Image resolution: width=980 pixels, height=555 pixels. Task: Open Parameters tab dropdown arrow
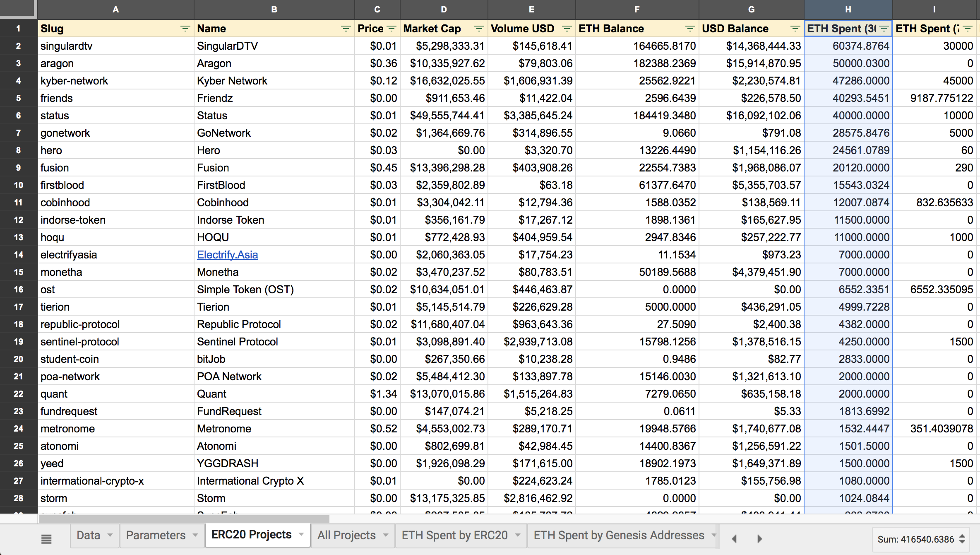195,535
